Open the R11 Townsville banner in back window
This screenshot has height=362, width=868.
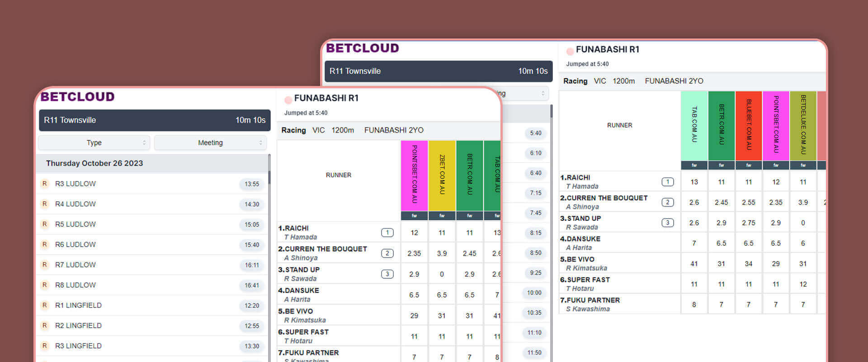[x=439, y=71]
